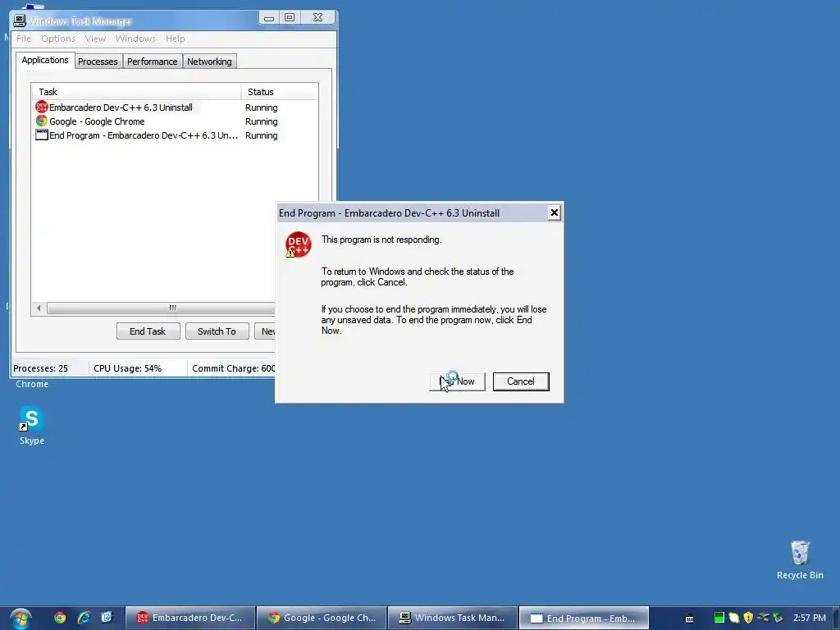The image size is (840, 630).
Task: Click the green Task Manager CPU tray icon
Action: (x=719, y=618)
